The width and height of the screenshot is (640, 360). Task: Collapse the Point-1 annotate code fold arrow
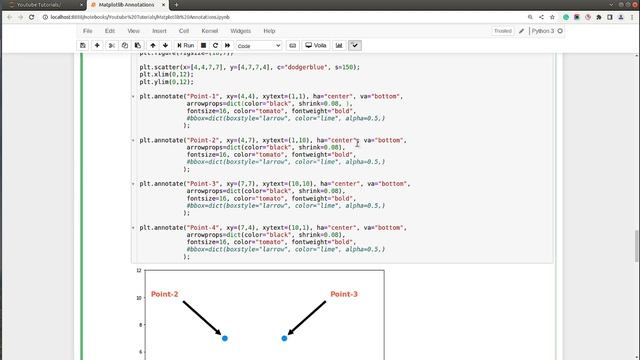133,97
